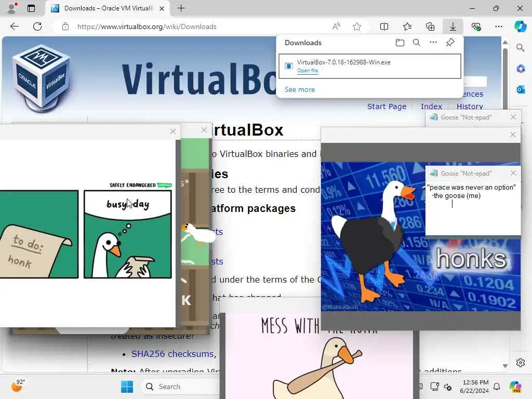
Task: Open the Collections icon
Action: (x=430, y=26)
